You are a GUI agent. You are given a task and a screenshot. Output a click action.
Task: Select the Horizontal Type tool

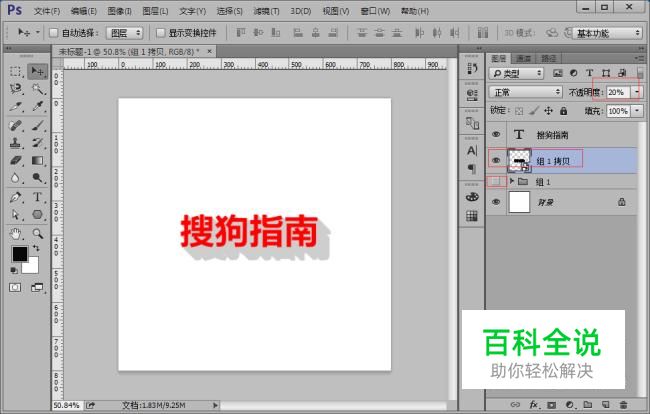37,197
